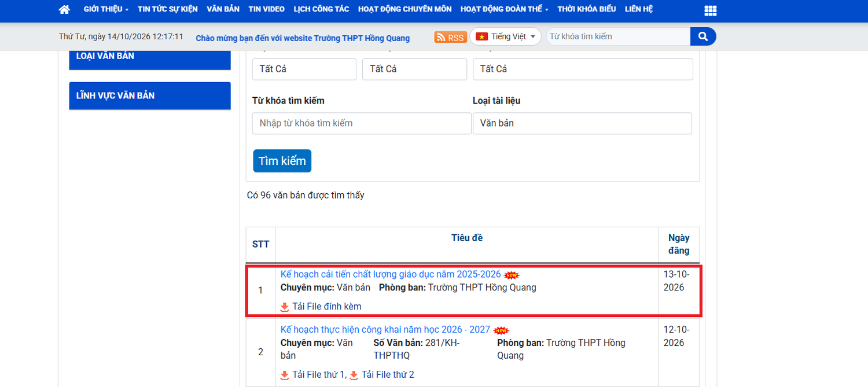Click the Ngày đăng column header

[679, 244]
